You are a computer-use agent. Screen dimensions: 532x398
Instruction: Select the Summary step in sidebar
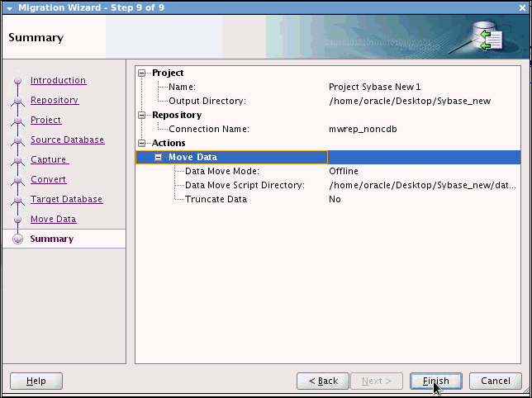click(64, 239)
